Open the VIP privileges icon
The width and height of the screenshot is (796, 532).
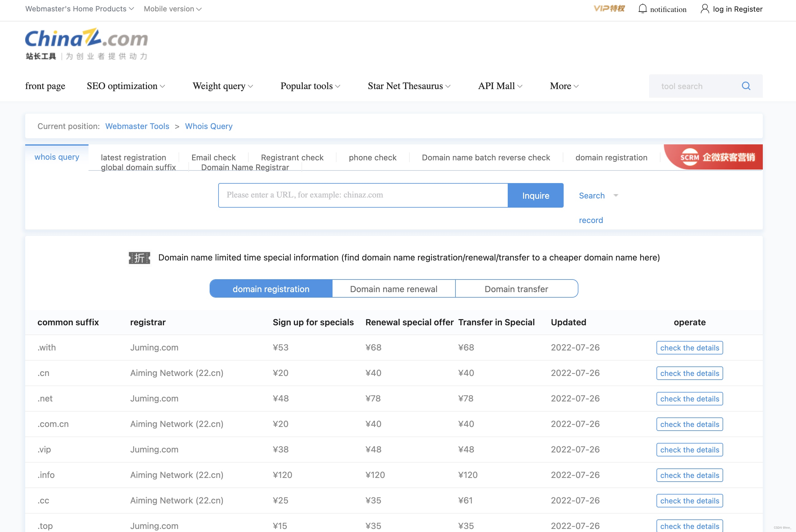pos(609,9)
